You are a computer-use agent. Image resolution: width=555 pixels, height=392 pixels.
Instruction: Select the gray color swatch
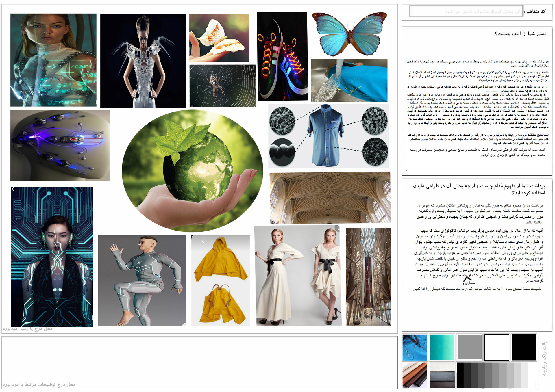[x=469, y=347]
